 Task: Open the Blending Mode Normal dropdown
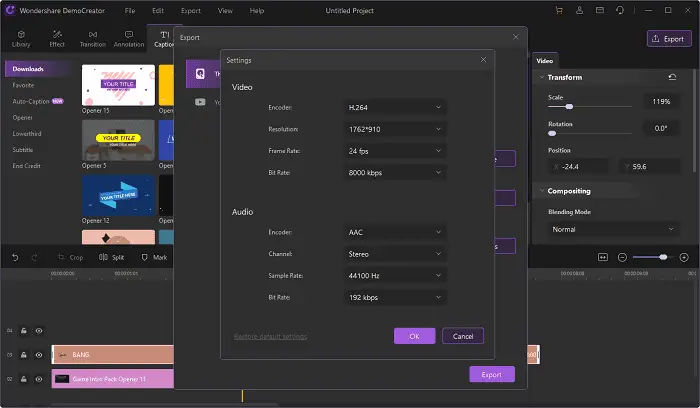[613, 229]
